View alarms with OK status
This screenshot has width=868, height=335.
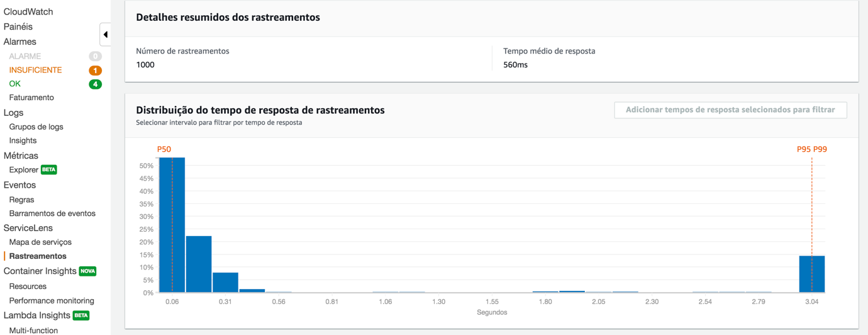click(15, 84)
